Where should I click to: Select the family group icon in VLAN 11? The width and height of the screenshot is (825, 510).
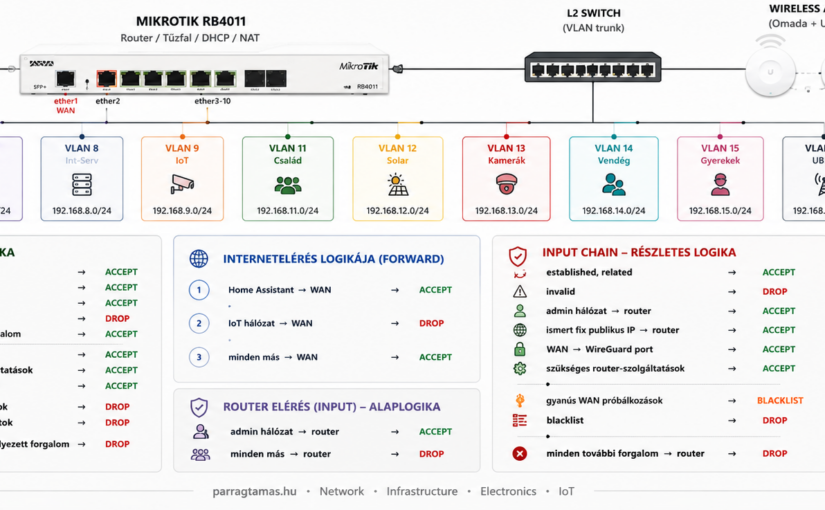click(x=288, y=185)
